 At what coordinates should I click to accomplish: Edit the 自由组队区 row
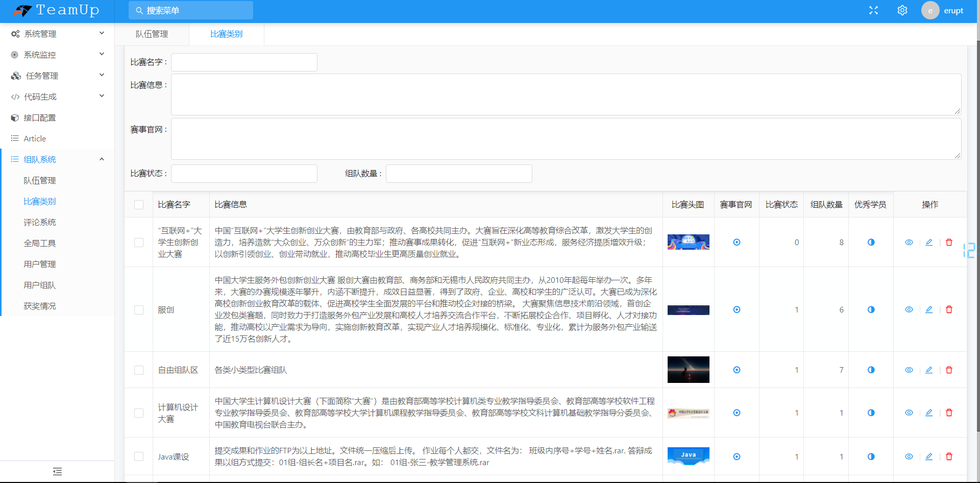(929, 370)
